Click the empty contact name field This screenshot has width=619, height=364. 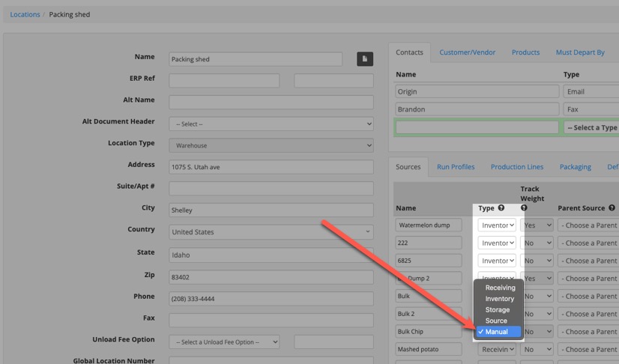(x=477, y=127)
